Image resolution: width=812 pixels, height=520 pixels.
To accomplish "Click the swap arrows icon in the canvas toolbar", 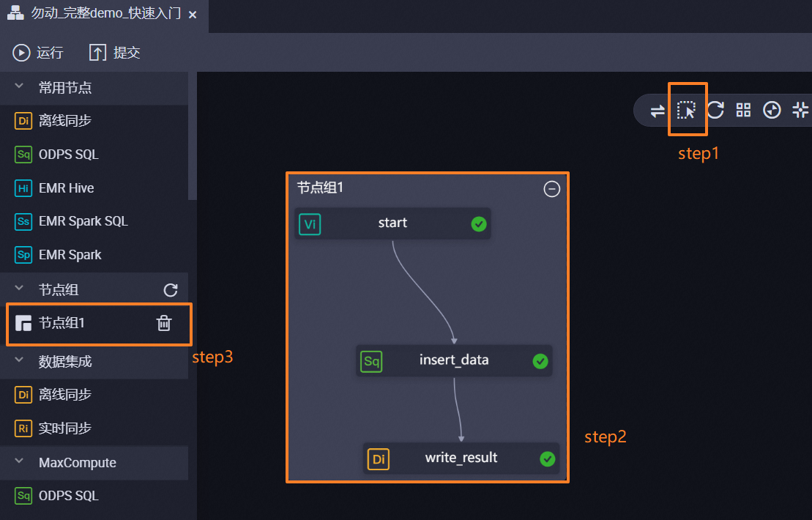I will tap(658, 111).
